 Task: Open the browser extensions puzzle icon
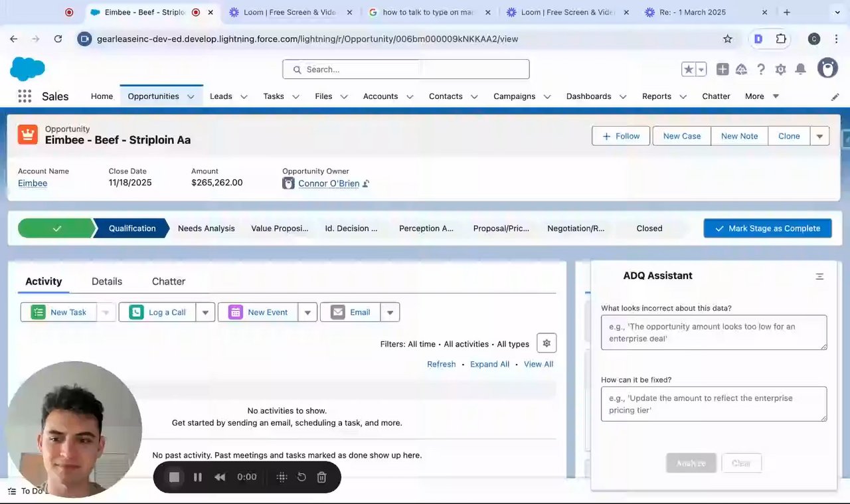pos(781,39)
